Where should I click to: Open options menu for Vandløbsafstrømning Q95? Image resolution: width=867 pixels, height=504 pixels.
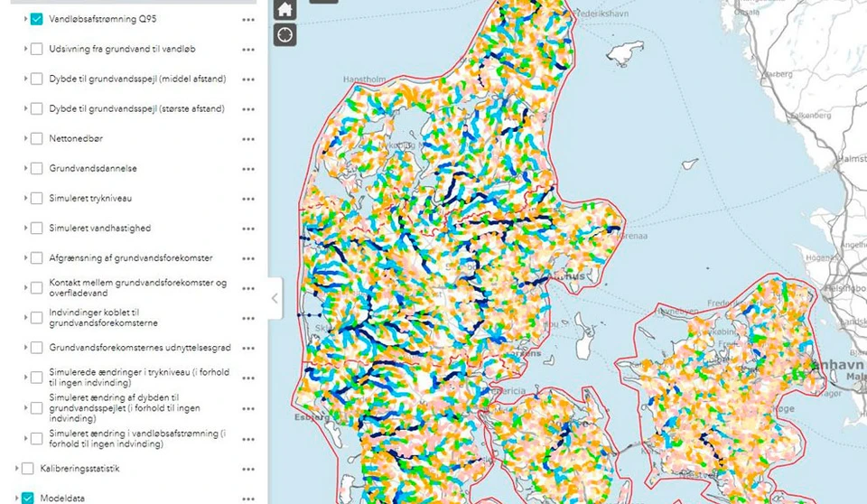[248, 19]
